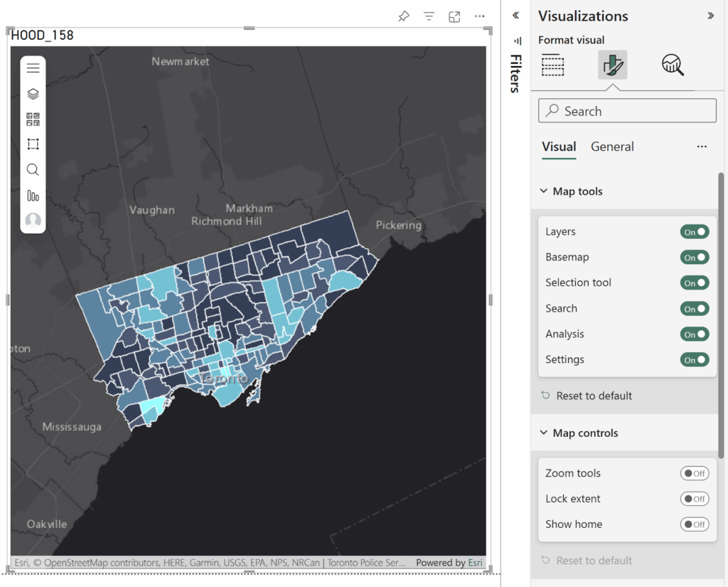Toggle the Lock extent switch on
Image resolution: width=728 pixels, height=587 pixels.
695,499
